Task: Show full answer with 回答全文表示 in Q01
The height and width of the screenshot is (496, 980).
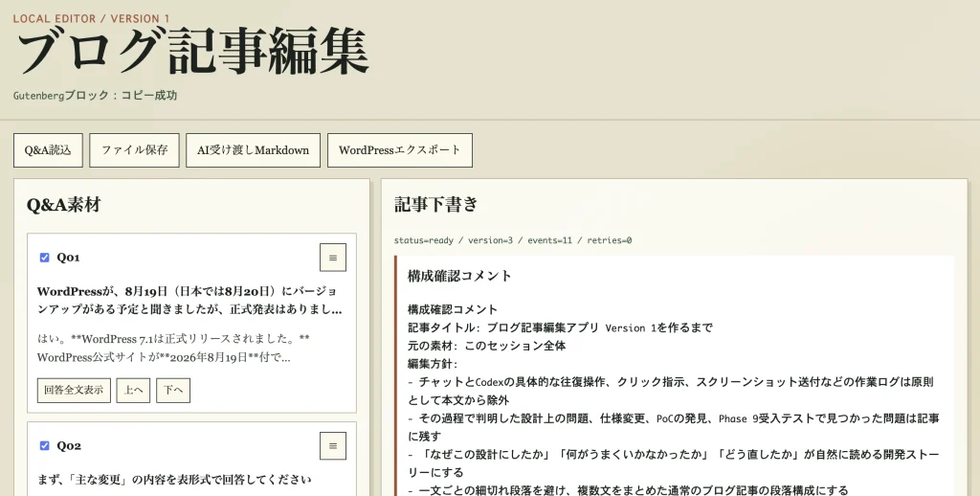Action: (x=74, y=391)
